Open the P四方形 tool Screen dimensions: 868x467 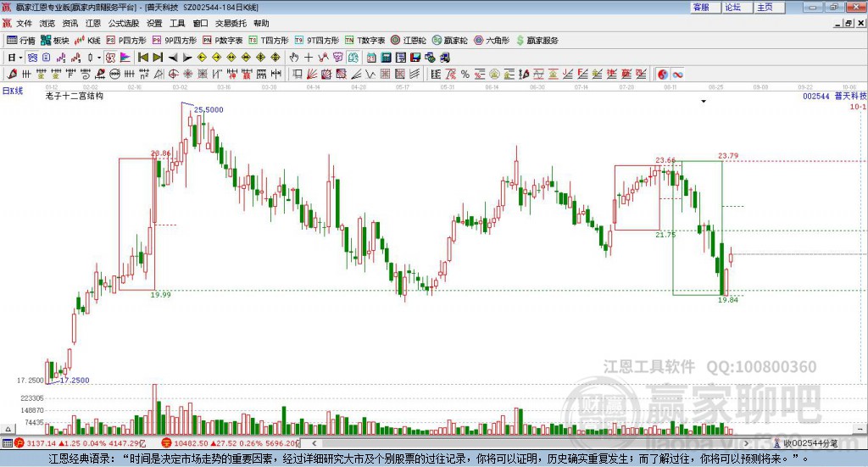pyautogui.click(x=126, y=41)
